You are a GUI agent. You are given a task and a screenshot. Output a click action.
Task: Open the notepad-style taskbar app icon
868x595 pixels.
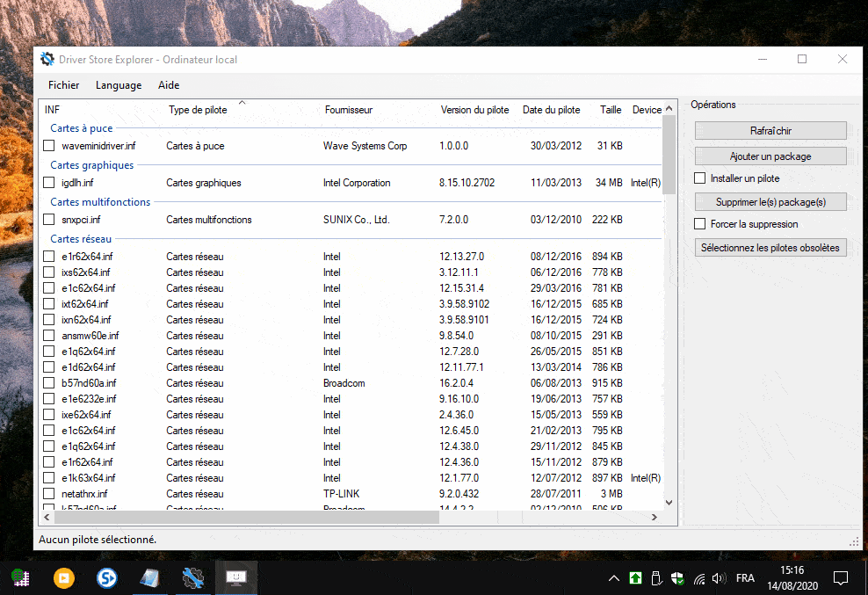tap(149, 577)
